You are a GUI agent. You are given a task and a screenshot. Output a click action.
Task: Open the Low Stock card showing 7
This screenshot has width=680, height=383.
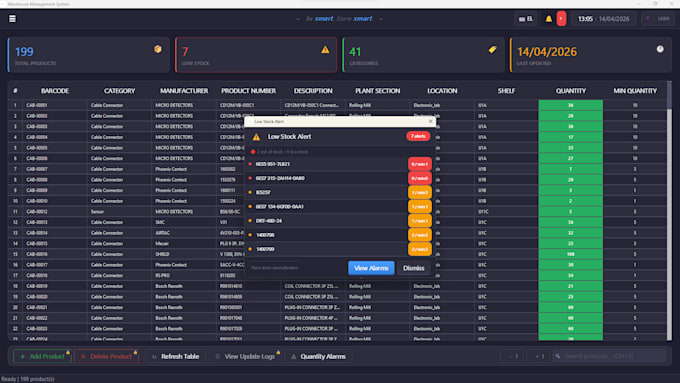pos(256,55)
